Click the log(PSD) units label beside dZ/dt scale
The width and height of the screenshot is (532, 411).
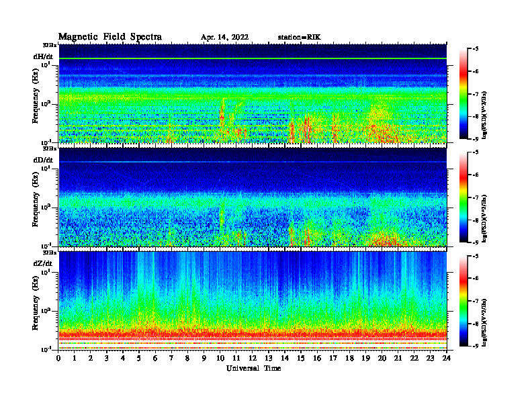[x=484, y=322]
